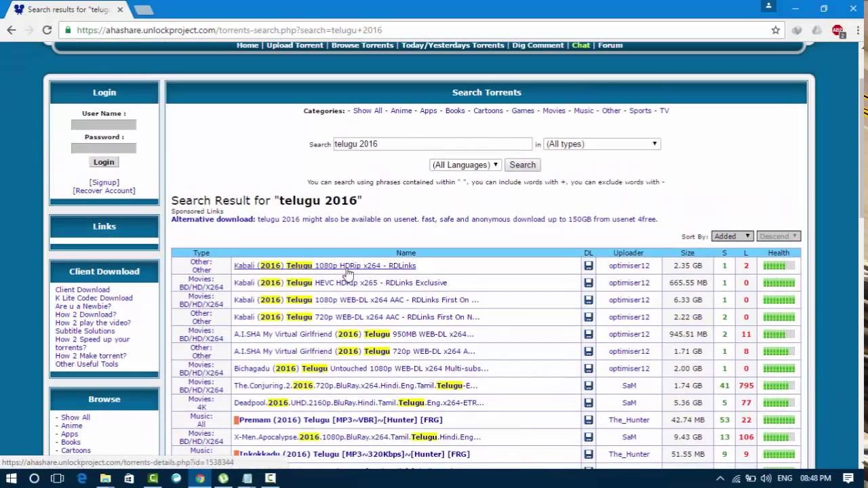Click download icon for X-Men Apocalypse row
The height and width of the screenshot is (488, 868).
point(588,437)
